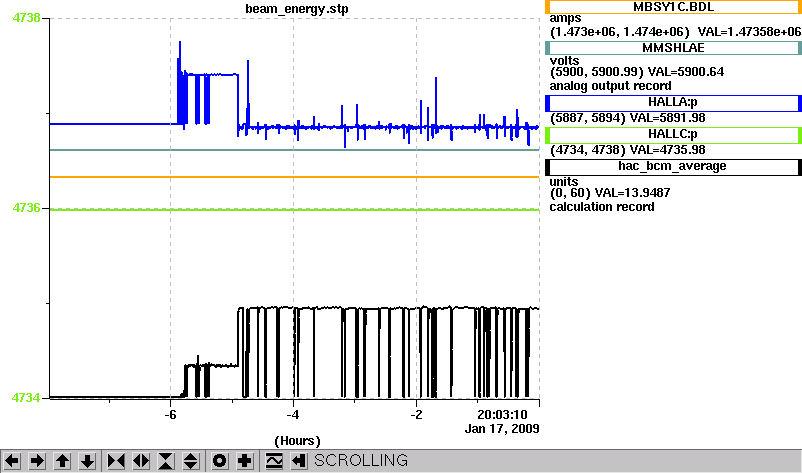Click the 4736 Y-axis label
This screenshot has height=473, width=802.
(27, 208)
